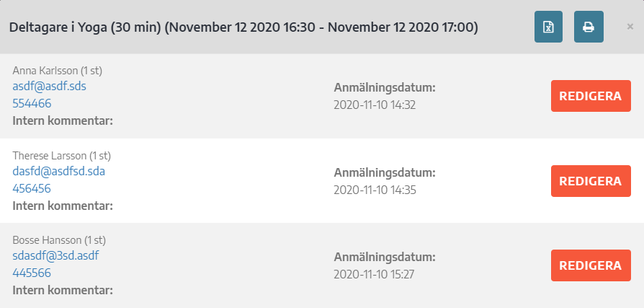Open email link sdasdf@3sd.asdf

click(56, 256)
